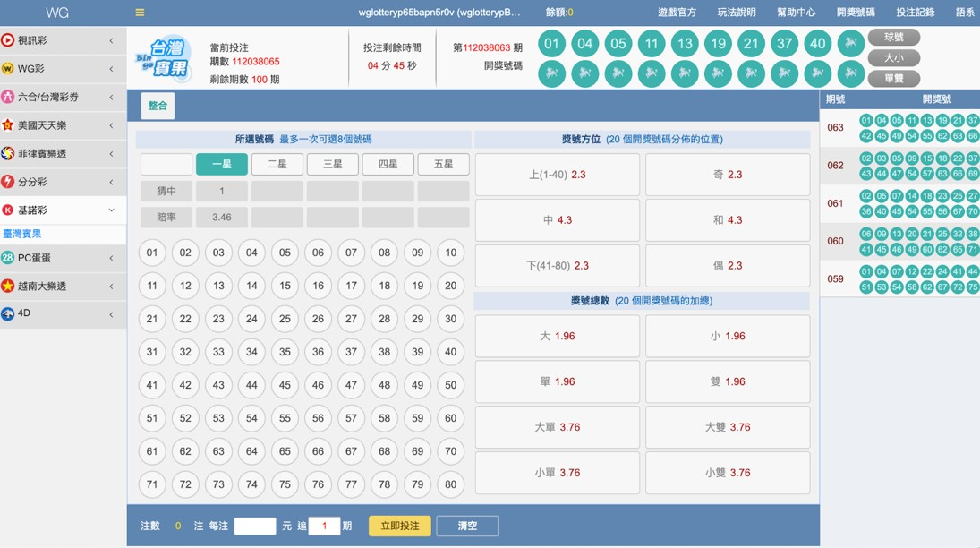
Task: Click the WG彩 sidebar icon
Action: [8, 69]
